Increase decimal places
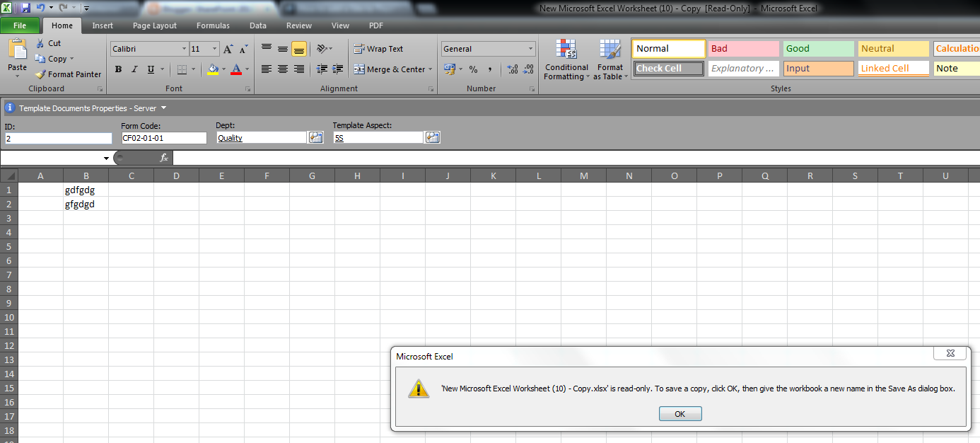 point(512,69)
